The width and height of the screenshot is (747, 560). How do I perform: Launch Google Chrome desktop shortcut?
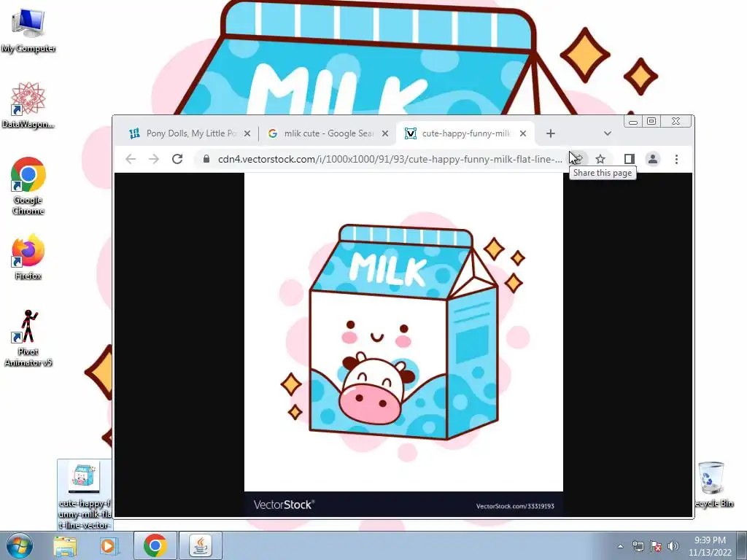pos(28,186)
